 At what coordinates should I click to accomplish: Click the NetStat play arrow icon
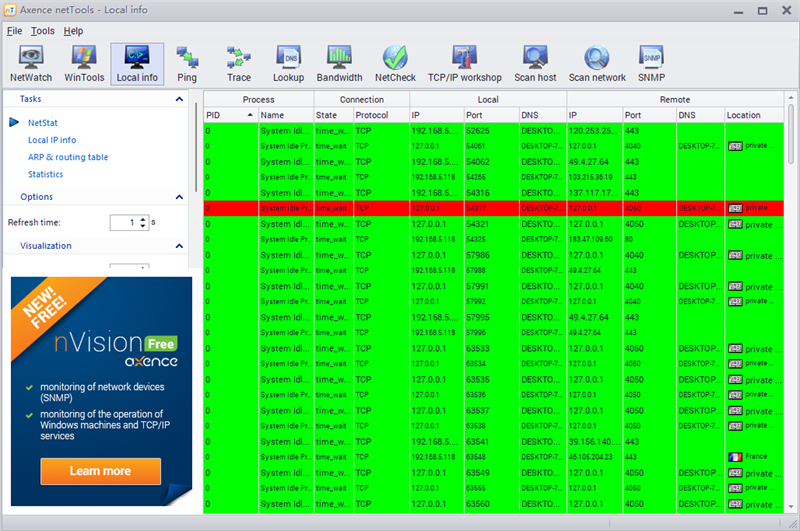pyautogui.click(x=14, y=122)
